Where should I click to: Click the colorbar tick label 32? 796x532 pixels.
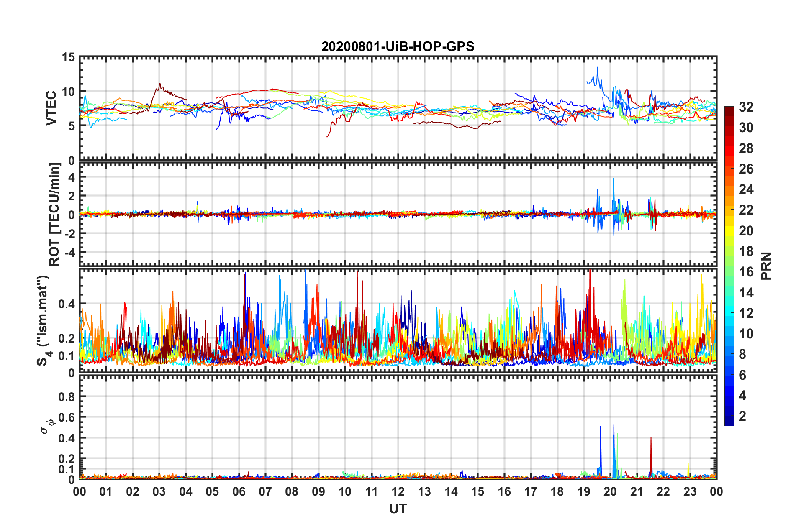(x=746, y=107)
